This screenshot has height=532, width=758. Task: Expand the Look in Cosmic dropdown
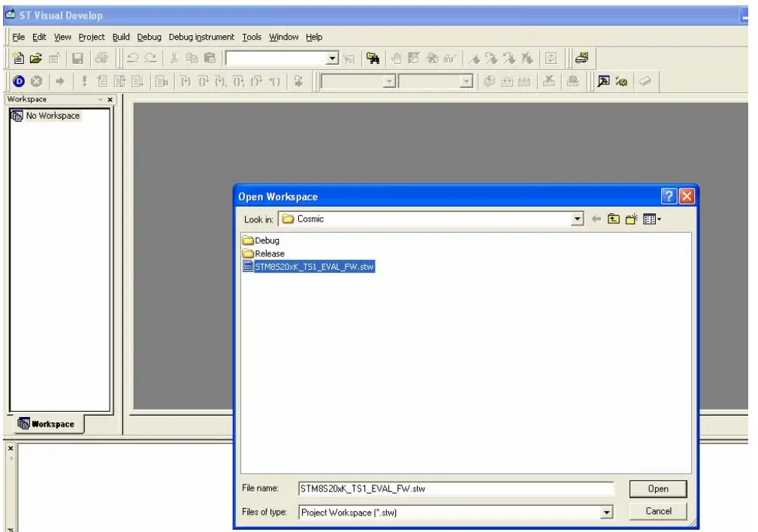[x=577, y=219]
